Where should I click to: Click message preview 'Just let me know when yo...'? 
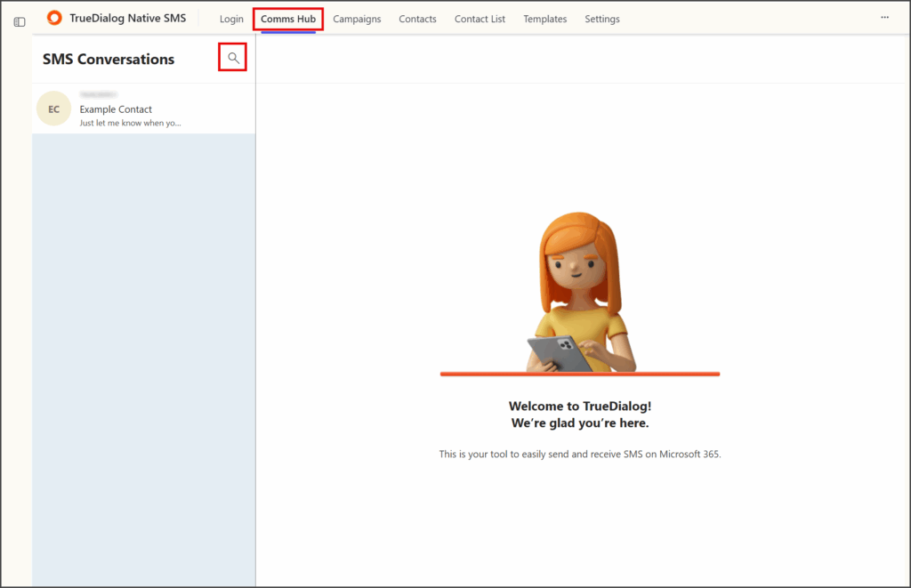[130, 123]
